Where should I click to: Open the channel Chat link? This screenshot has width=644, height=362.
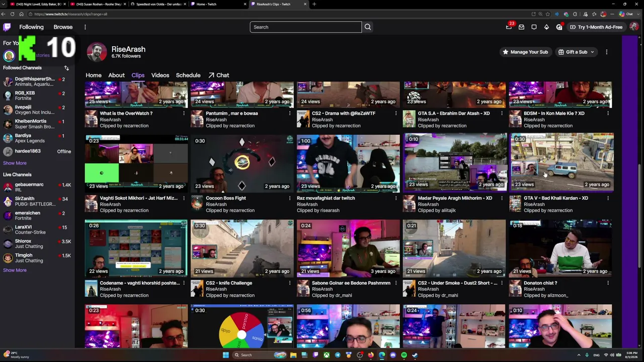coord(218,75)
